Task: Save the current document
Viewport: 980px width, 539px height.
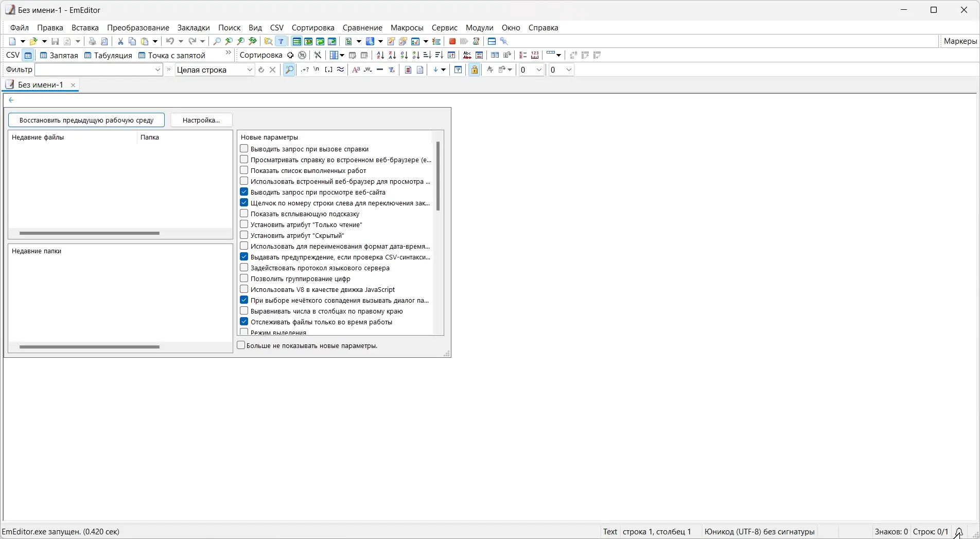Action: pyautogui.click(x=55, y=41)
